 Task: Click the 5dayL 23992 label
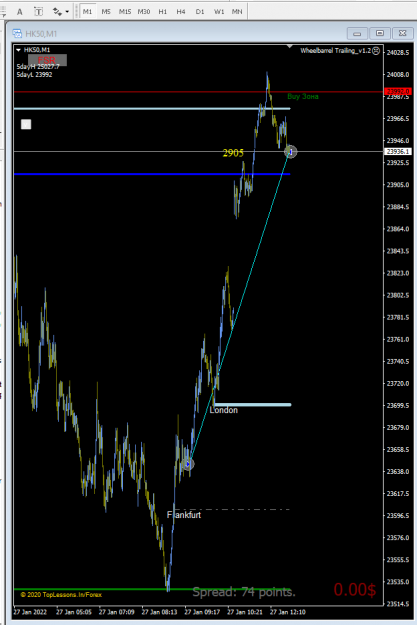(35, 75)
